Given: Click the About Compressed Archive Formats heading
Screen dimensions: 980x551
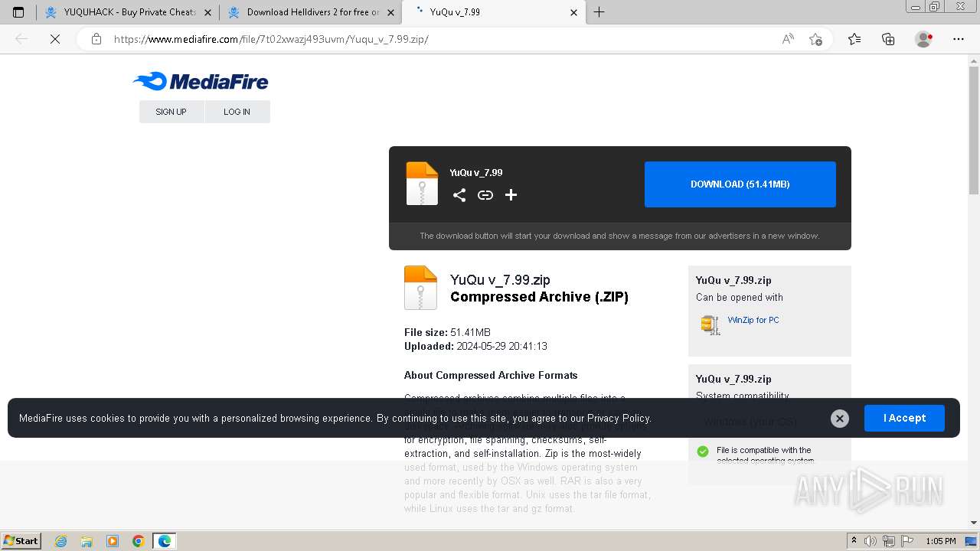Looking at the screenshot, I should (491, 375).
